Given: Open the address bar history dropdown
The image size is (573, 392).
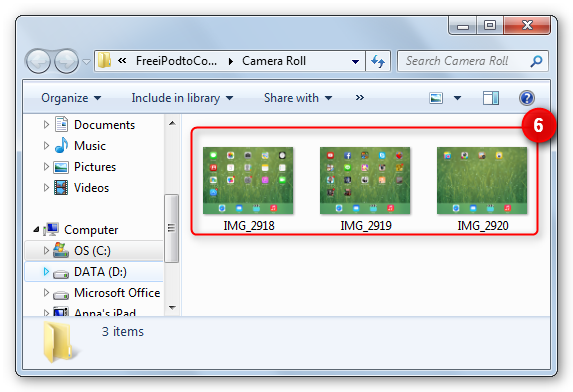Looking at the screenshot, I should pos(355,61).
